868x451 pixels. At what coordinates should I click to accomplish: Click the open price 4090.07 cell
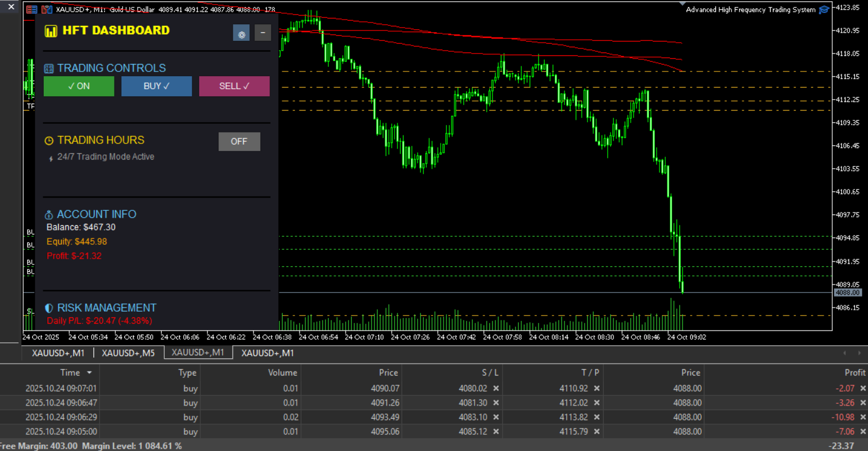coord(385,389)
